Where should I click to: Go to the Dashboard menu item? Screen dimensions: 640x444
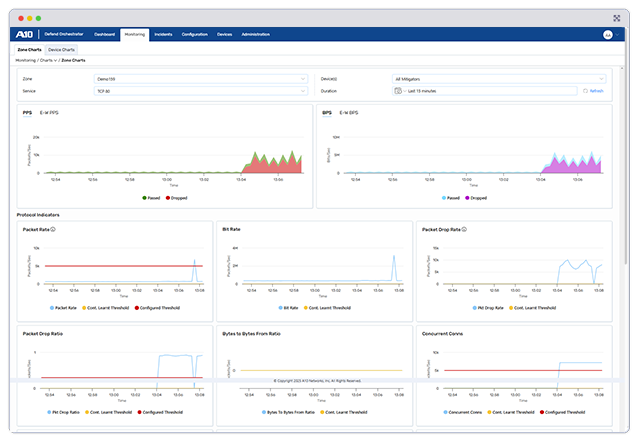pyautogui.click(x=105, y=34)
